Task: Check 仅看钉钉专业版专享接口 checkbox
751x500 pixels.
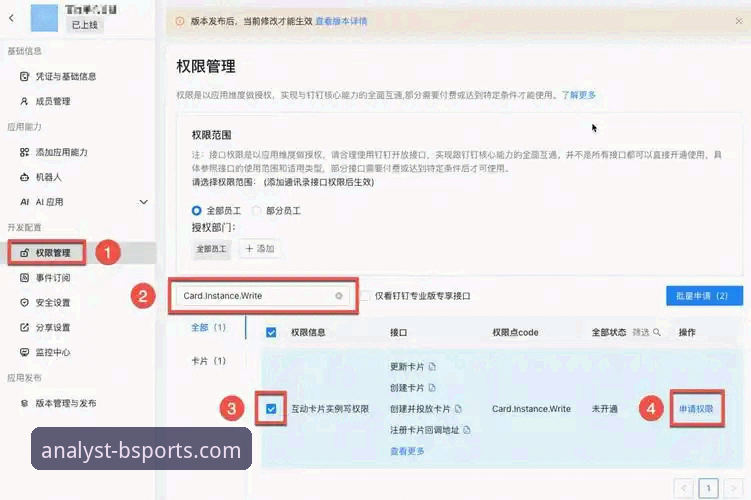Action: coord(365,296)
